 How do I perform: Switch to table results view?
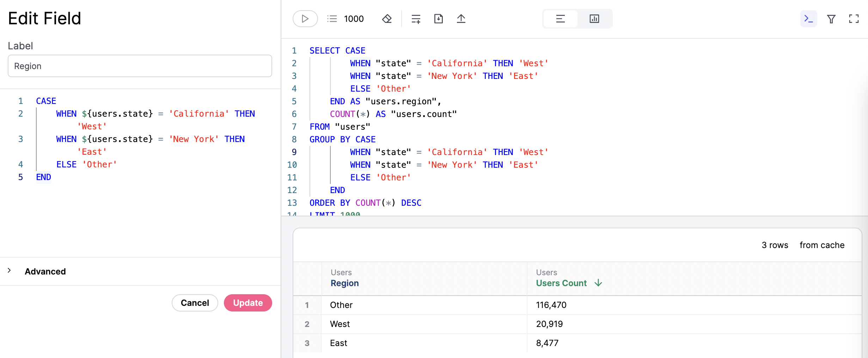click(x=560, y=19)
